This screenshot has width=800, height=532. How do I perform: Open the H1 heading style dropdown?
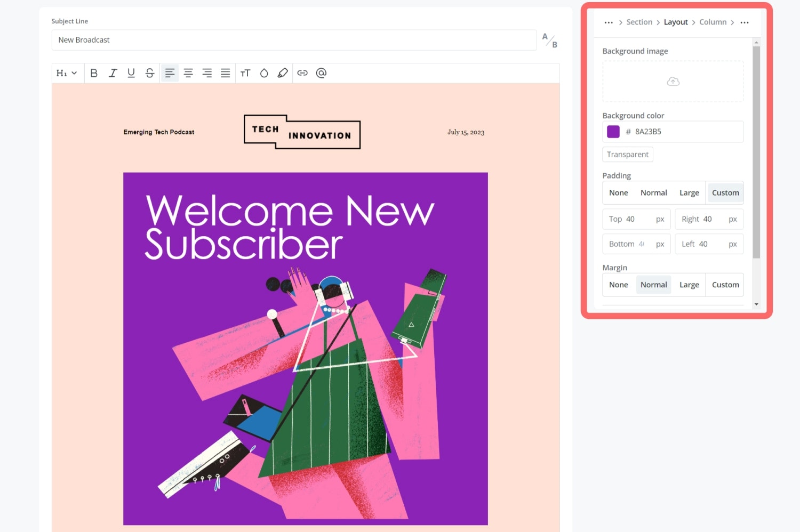coord(67,73)
